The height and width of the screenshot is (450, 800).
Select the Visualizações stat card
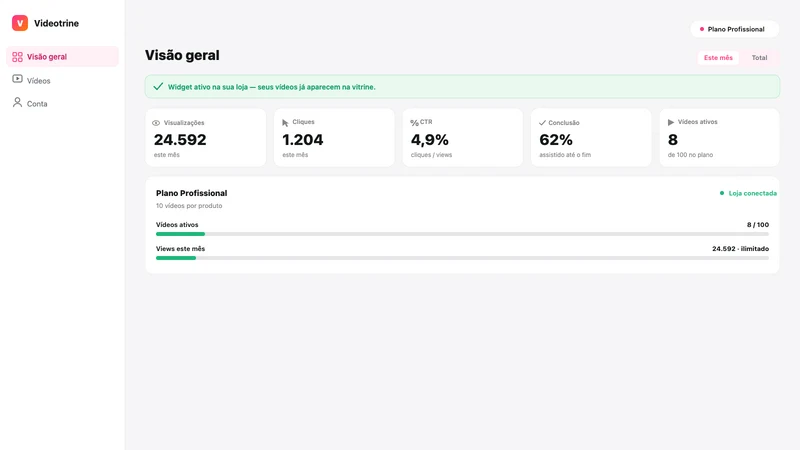pos(206,138)
